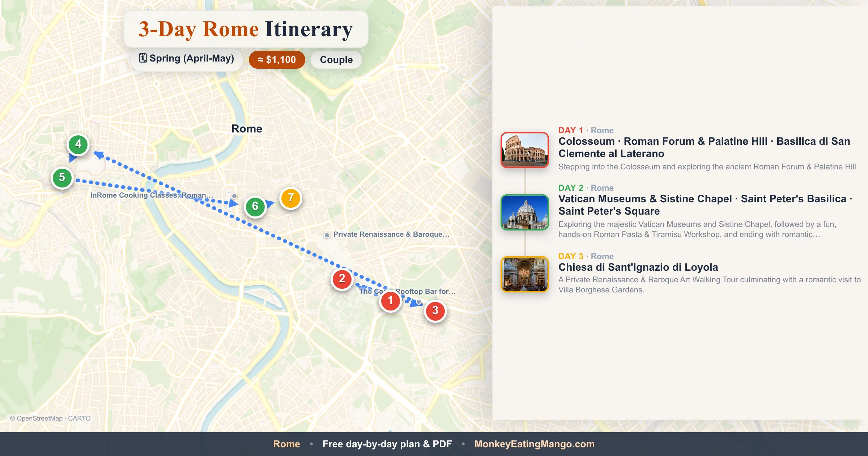Click the Rome city label on map
Viewport: 868px width, 456px height.
click(x=247, y=129)
